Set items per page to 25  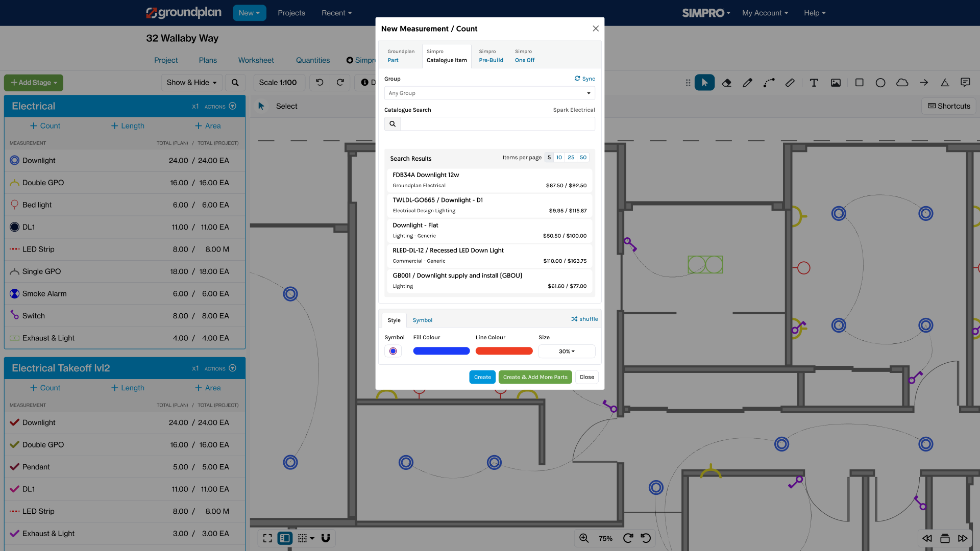[x=571, y=158]
